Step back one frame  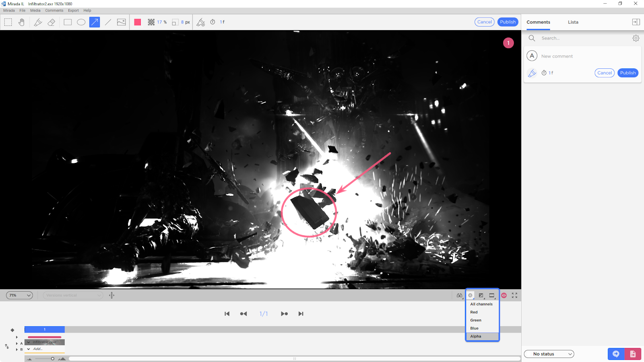(x=244, y=314)
